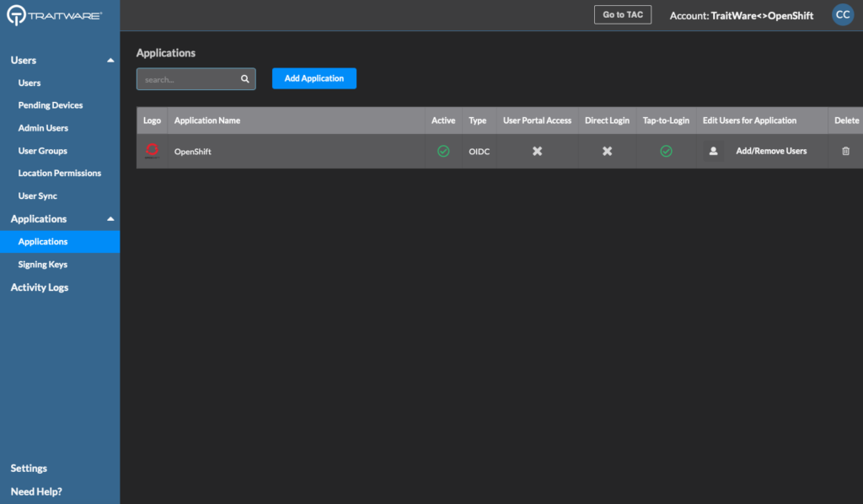Collapse the Users sidebar section arrow
The image size is (863, 504).
tap(110, 61)
